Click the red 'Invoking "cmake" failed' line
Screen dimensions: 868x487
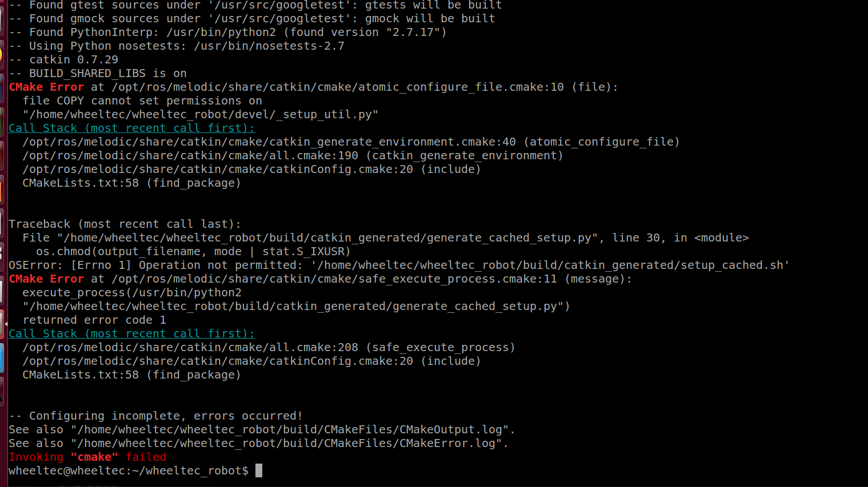pyautogui.click(x=87, y=457)
